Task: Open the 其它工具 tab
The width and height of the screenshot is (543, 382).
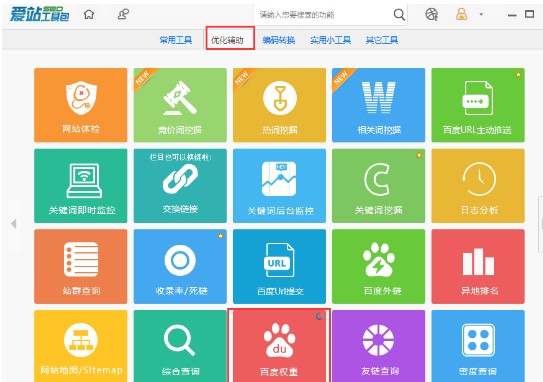Action: pos(382,40)
